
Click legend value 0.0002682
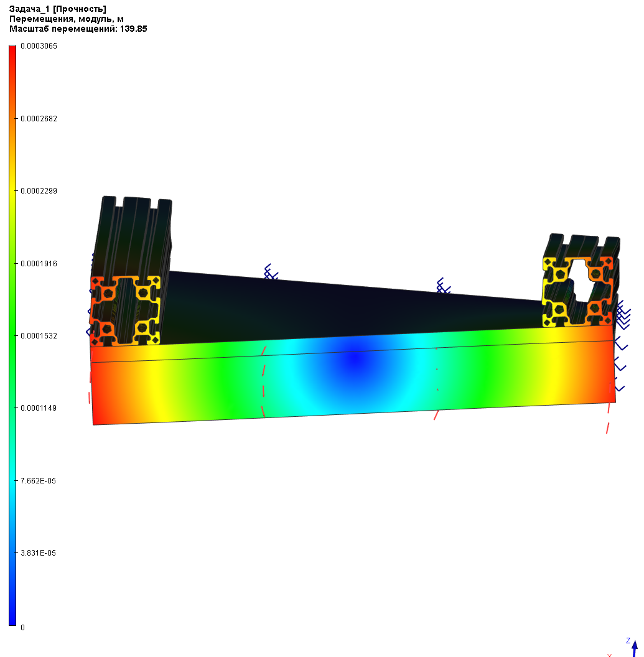39,119
